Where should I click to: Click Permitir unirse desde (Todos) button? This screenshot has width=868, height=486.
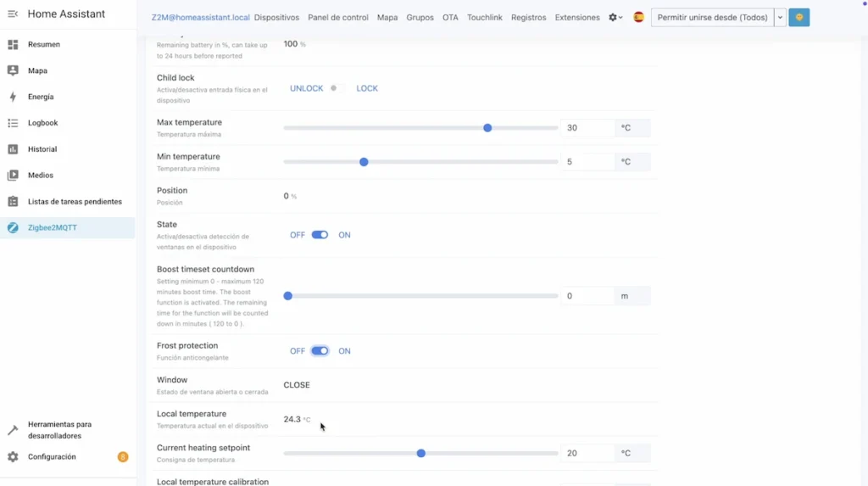[x=712, y=18]
